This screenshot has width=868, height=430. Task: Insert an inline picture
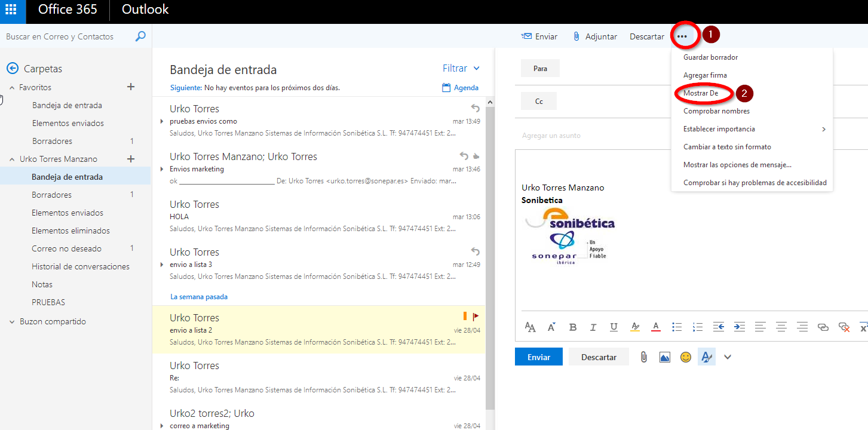coord(664,357)
